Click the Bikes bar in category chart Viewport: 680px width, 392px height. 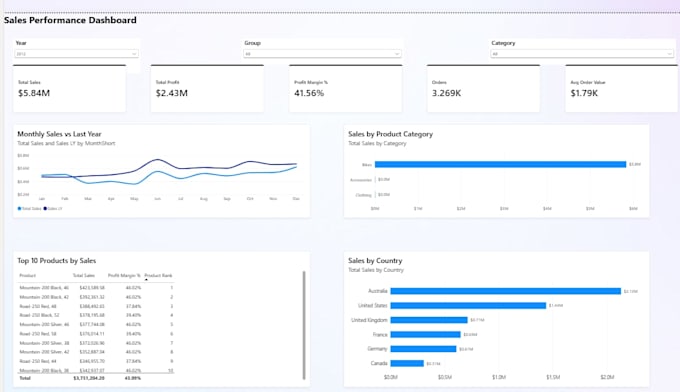500,164
